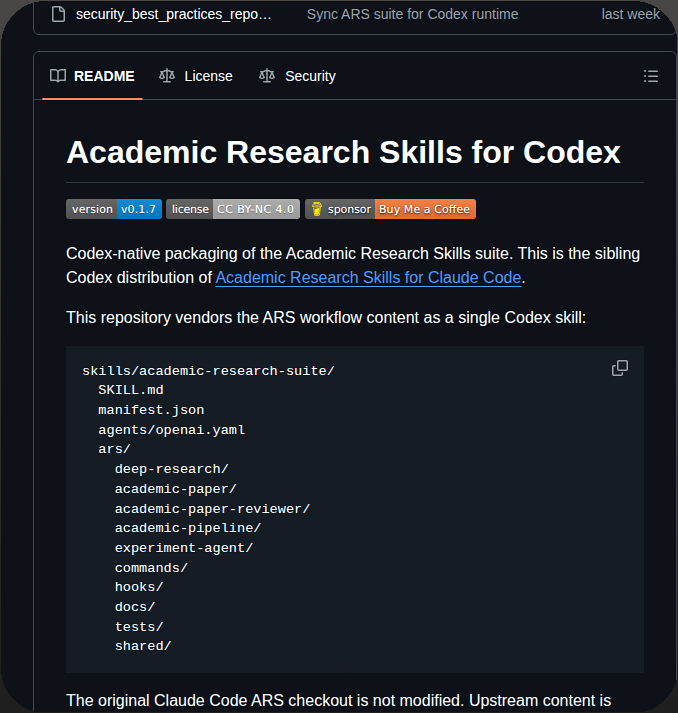The height and width of the screenshot is (713, 678).
Task: Copy the code block with the copy icon
Action: point(620,368)
